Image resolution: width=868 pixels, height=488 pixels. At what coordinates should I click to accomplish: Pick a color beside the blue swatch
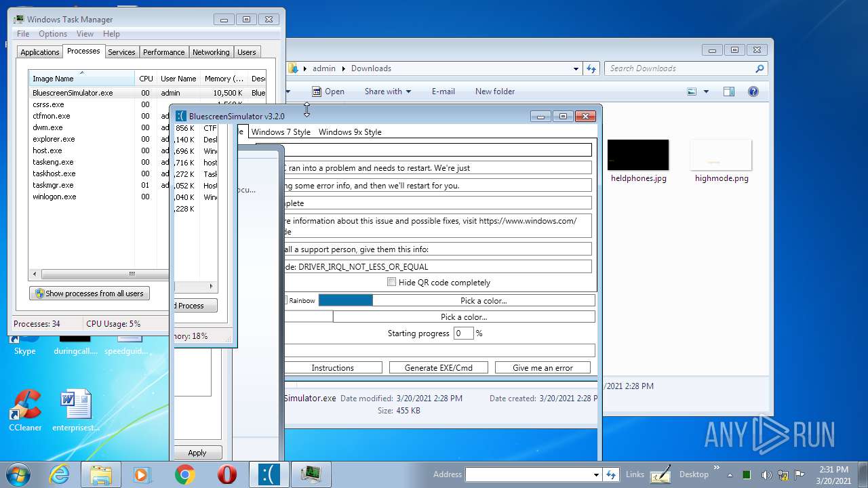point(484,300)
